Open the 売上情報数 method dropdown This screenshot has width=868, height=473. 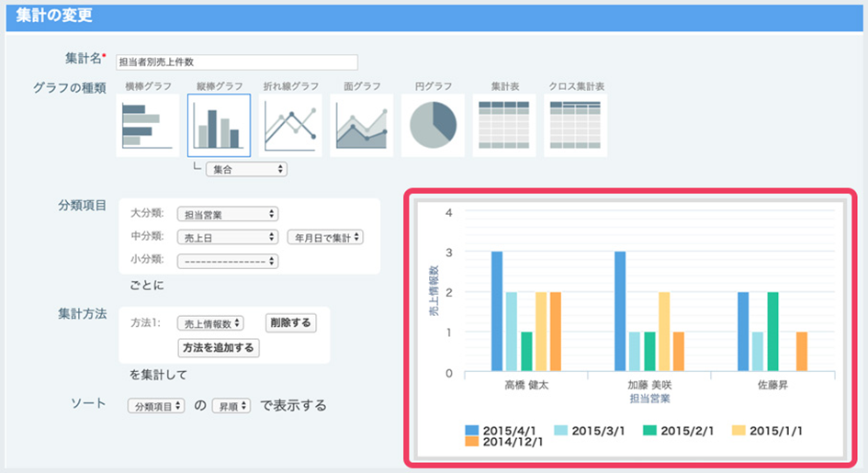click(x=210, y=322)
